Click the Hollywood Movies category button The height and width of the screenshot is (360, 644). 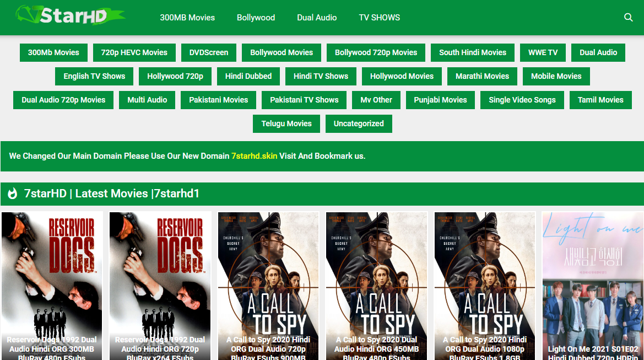[402, 77]
